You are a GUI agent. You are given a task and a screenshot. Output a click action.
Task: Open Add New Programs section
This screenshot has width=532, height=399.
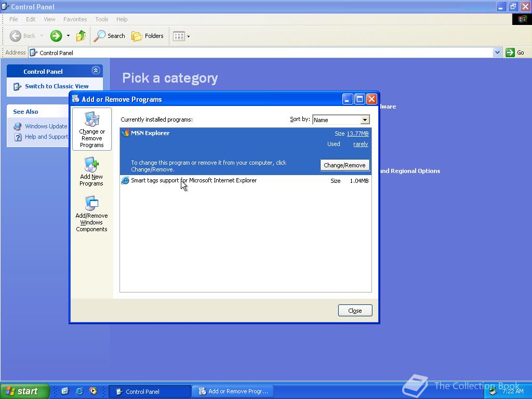coord(91,171)
